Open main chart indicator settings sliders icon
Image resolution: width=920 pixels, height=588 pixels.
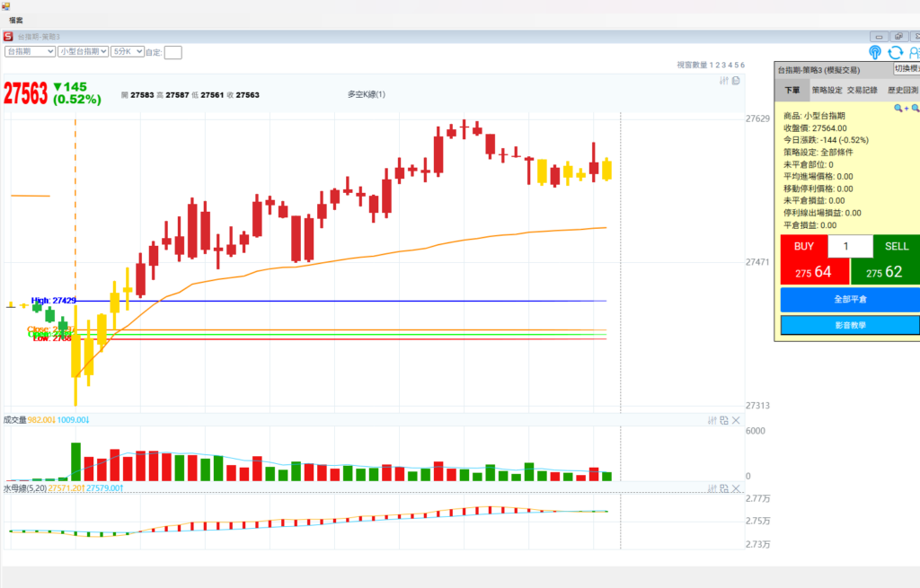724,81
